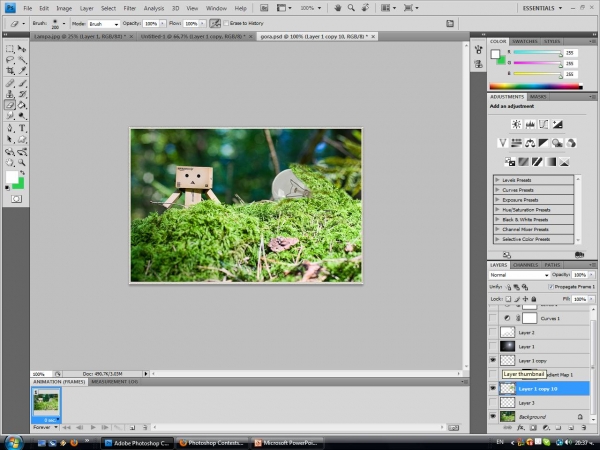This screenshot has width=600, height=450.
Task: Open the Analysis menu
Action: pos(153,8)
